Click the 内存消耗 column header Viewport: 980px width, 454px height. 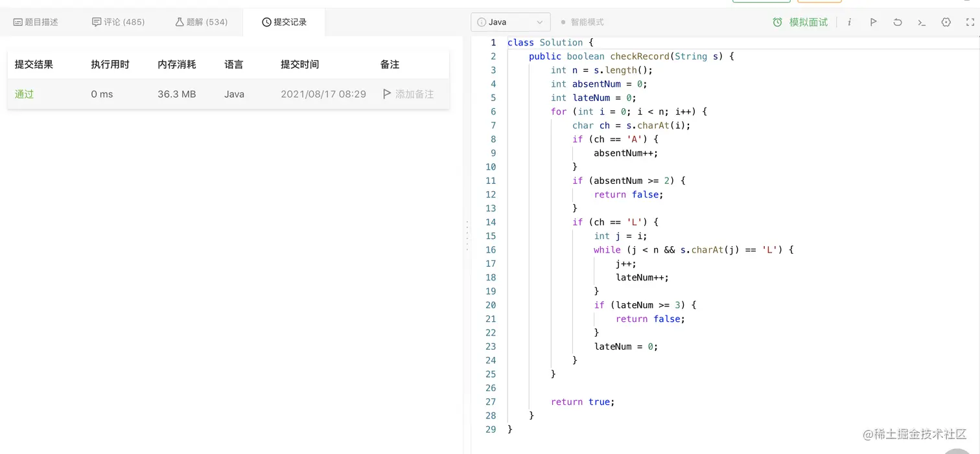point(177,64)
